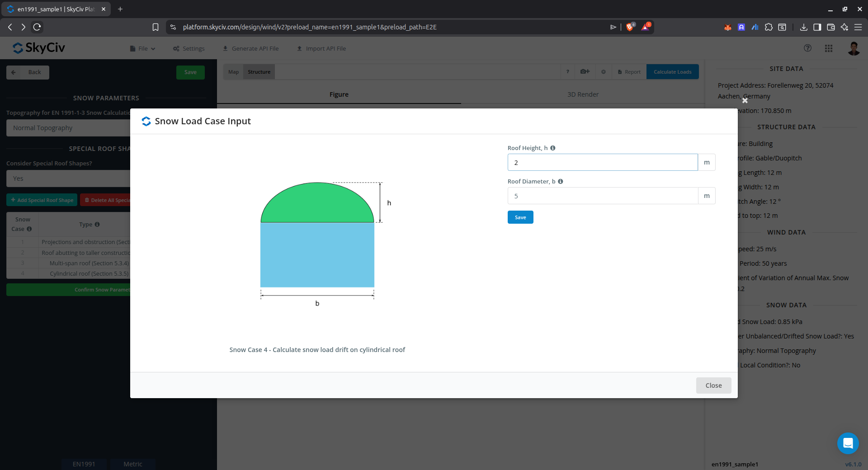Open the Consider Special Roof Shapes dropdown
Screen dimensions: 868x470
[x=68, y=179]
